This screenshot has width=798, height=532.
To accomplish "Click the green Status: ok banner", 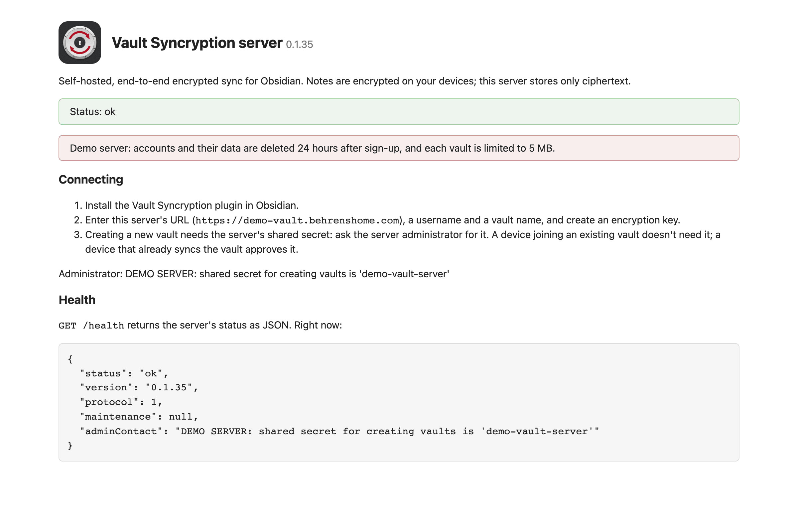I will point(399,112).
